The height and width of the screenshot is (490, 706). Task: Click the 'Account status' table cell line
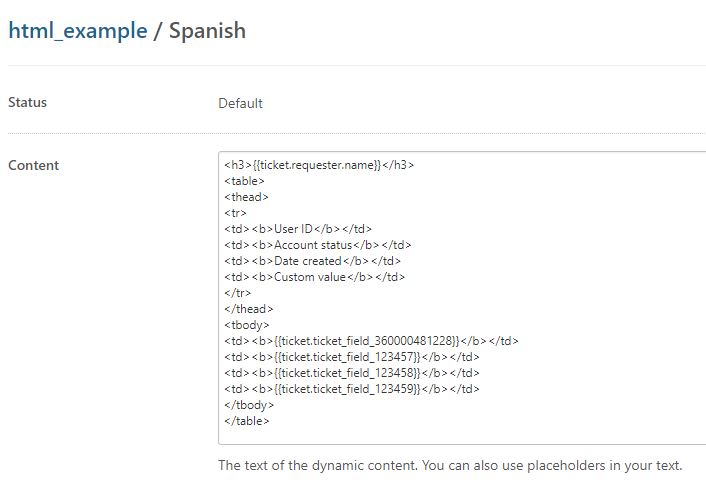point(317,245)
